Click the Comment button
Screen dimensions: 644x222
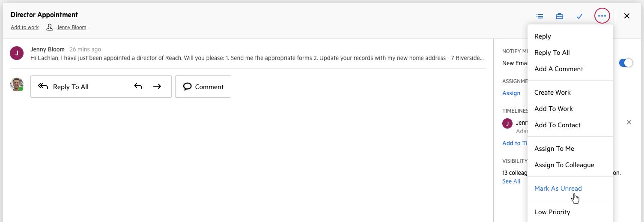(203, 87)
